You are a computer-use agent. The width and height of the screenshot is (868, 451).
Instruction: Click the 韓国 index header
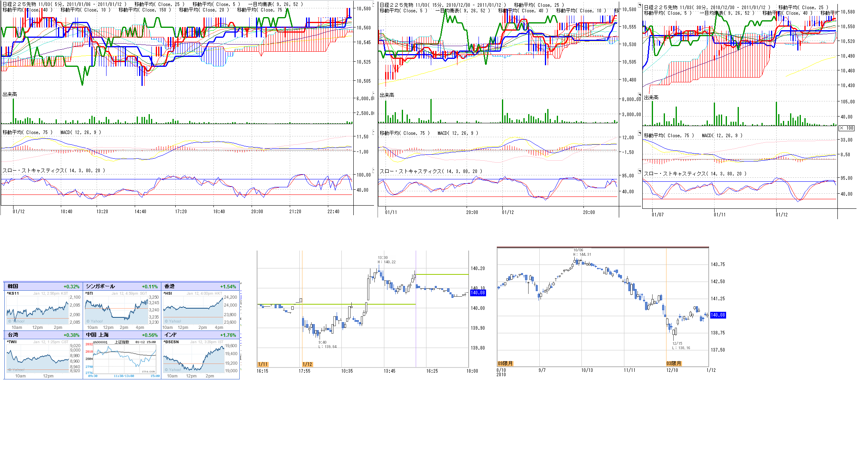13,286
